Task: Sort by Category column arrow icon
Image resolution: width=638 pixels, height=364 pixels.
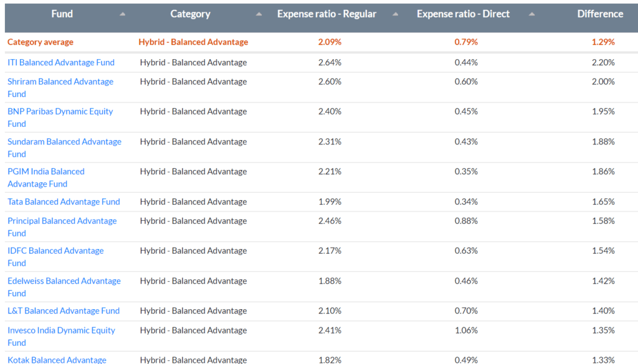Action: click(x=259, y=14)
